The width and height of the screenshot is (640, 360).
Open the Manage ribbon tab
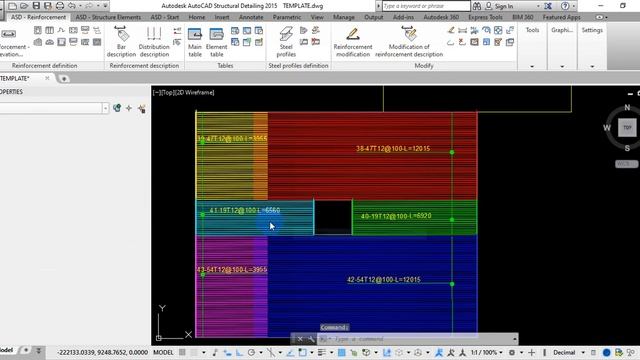(343, 17)
